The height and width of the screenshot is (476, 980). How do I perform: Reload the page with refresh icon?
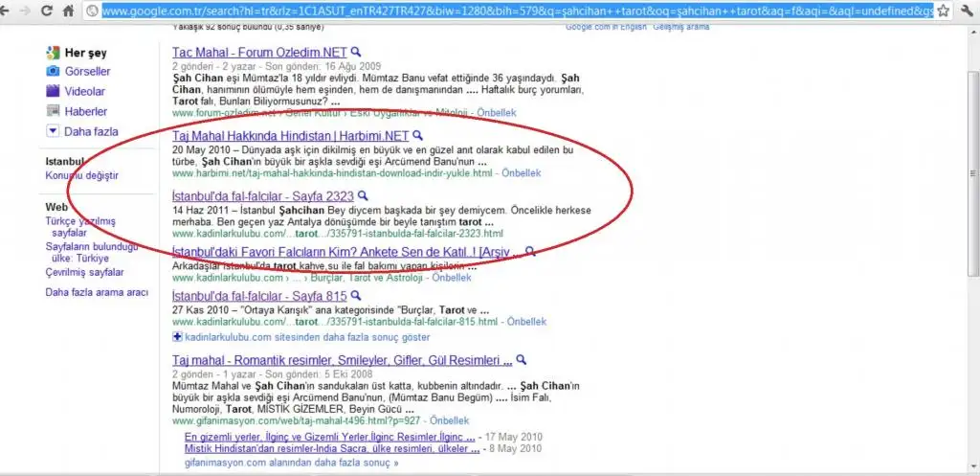[x=47, y=11]
